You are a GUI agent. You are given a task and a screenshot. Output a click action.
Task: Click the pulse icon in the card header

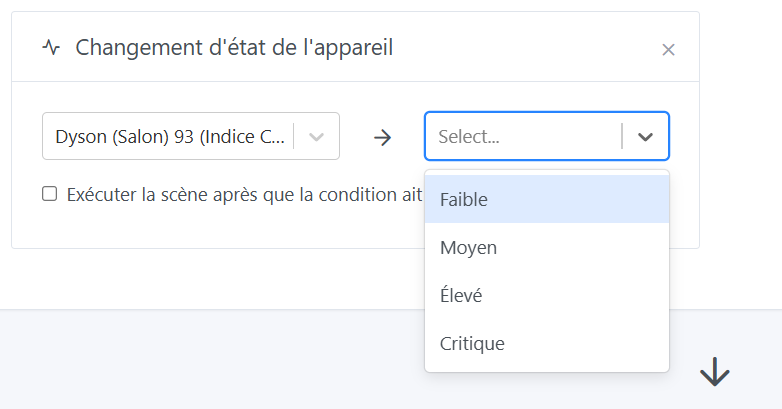click(51, 47)
